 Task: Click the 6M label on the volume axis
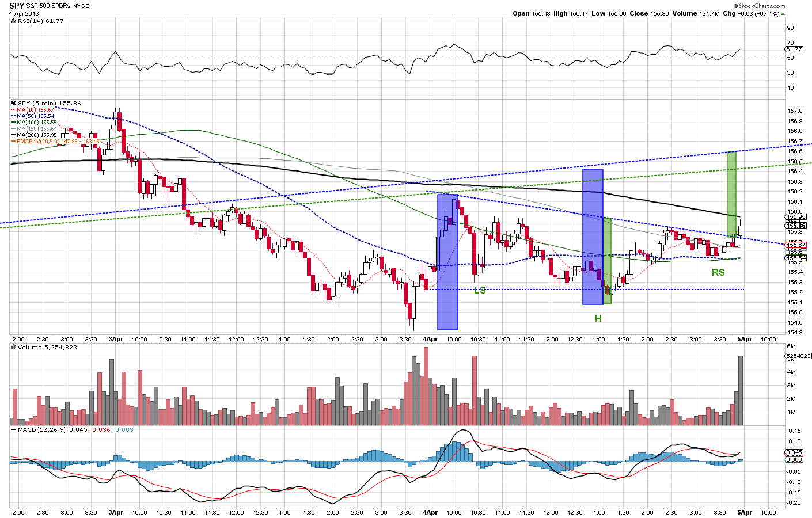(x=791, y=346)
